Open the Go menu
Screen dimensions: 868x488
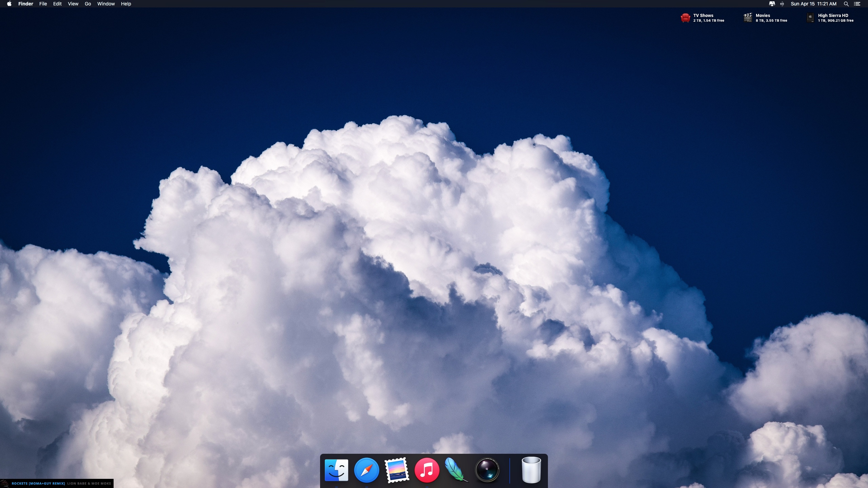tap(88, 4)
